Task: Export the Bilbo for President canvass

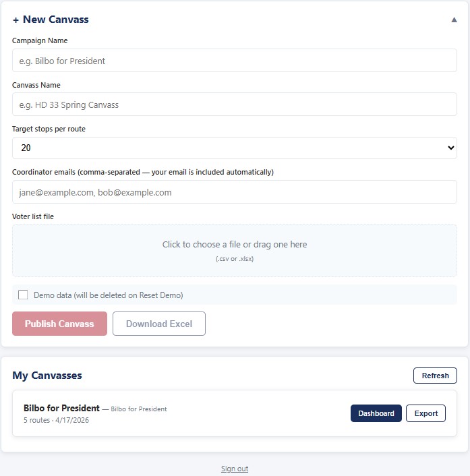Action: pos(425,413)
